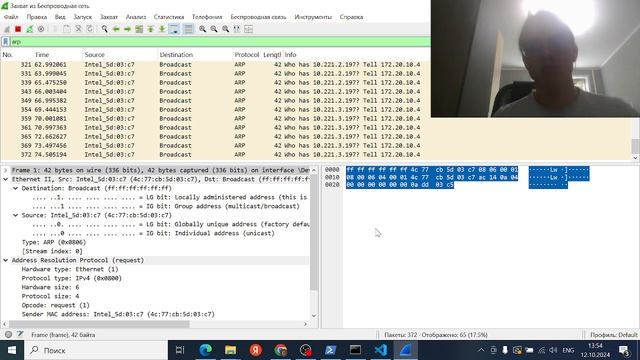Viewport: 640px width, 360px height.
Task: Click the last toolbar icon after the resize columns icon
Action: point(248,29)
